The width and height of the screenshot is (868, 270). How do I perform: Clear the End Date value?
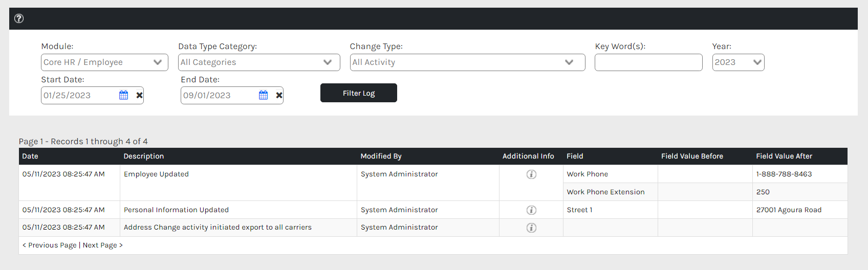pyautogui.click(x=279, y=95)
